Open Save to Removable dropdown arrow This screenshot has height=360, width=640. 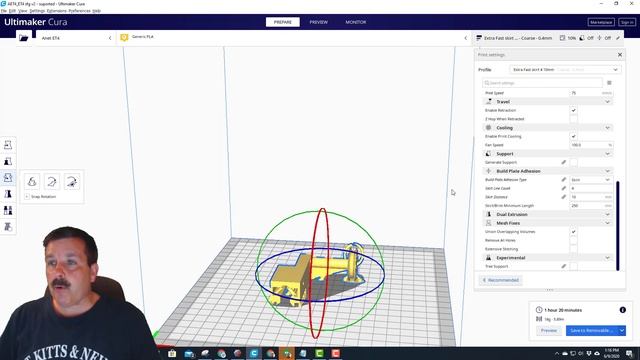(x=622, y=331)
